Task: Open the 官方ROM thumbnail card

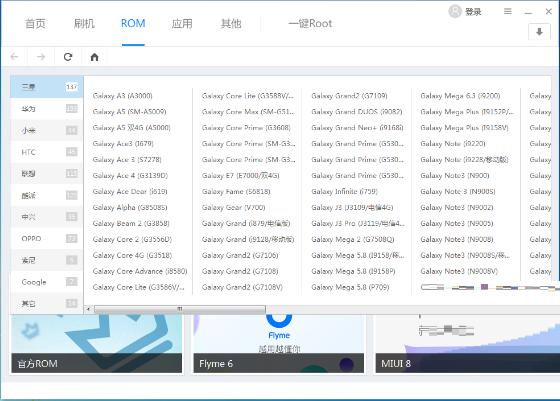Action: [96, 344]
